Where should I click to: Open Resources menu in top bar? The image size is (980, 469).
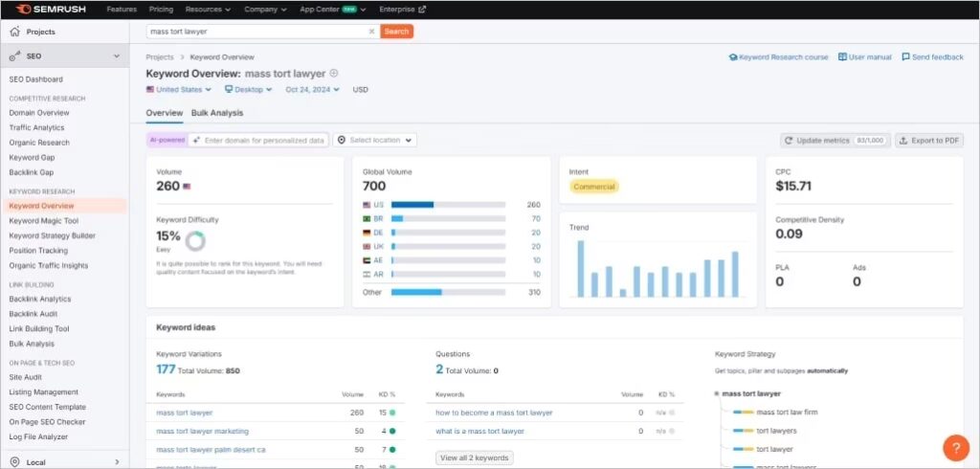(x=208, y=10)
